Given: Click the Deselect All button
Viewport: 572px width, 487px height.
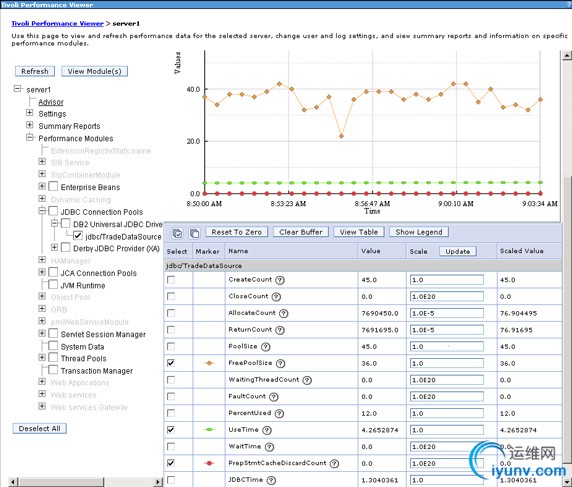Looking at the screenshot, I should (39, 428).
